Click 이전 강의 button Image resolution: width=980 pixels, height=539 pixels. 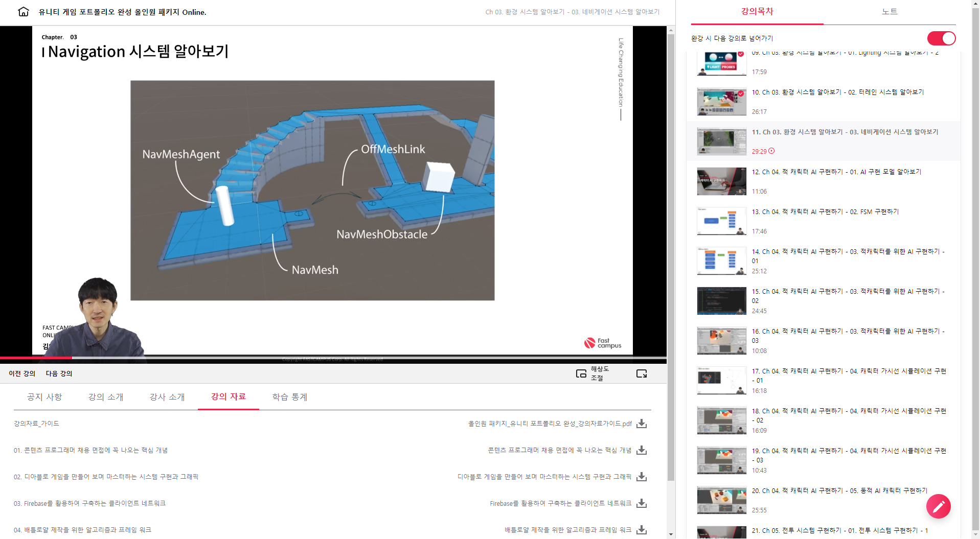point(22,373)
